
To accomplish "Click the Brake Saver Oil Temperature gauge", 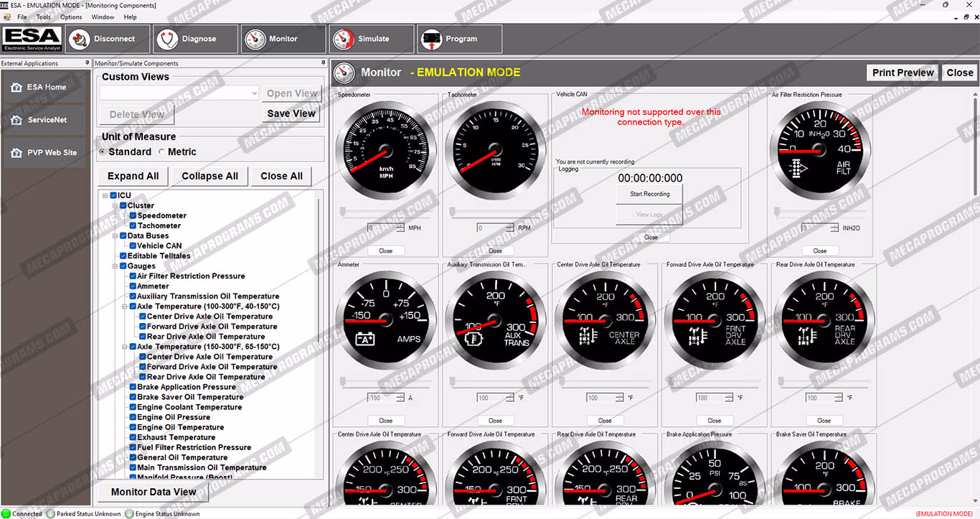I will tap(824, 472).
